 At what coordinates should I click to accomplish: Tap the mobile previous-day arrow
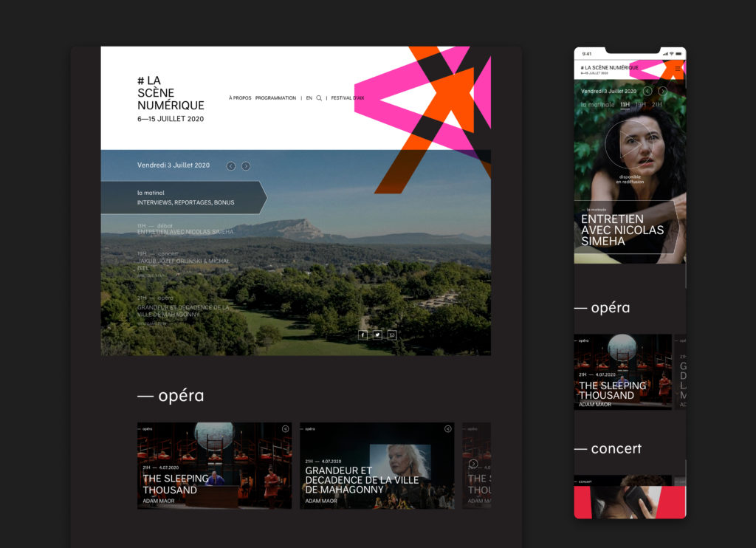(x=647, y=91)
